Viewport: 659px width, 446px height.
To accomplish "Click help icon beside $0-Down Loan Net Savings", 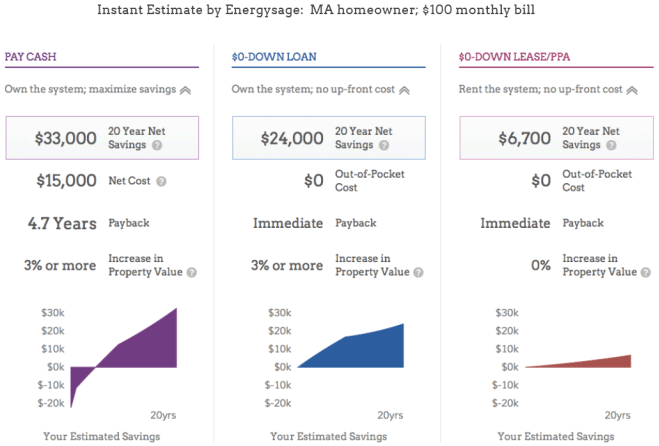I will click(x=384, y=146).
